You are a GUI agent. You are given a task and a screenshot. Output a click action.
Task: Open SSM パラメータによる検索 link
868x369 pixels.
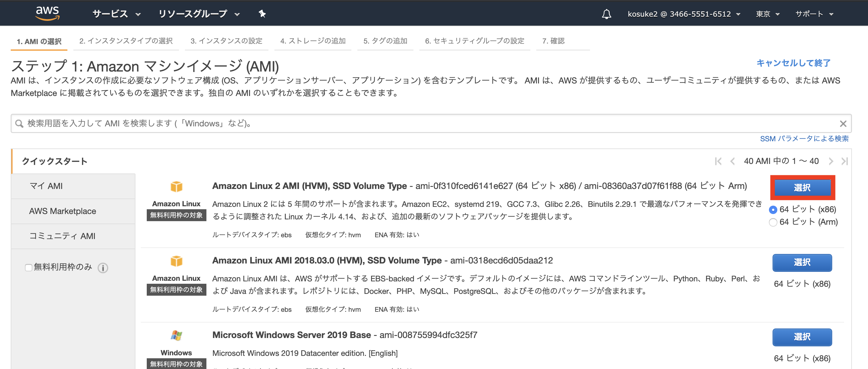(804, 139)
